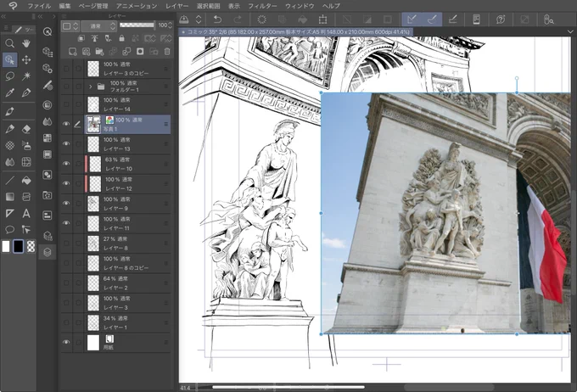This screenshot has height=392, width=577.
Task: Open the フィルター menu
Action: pyautogui.click(x=262, y=6)
